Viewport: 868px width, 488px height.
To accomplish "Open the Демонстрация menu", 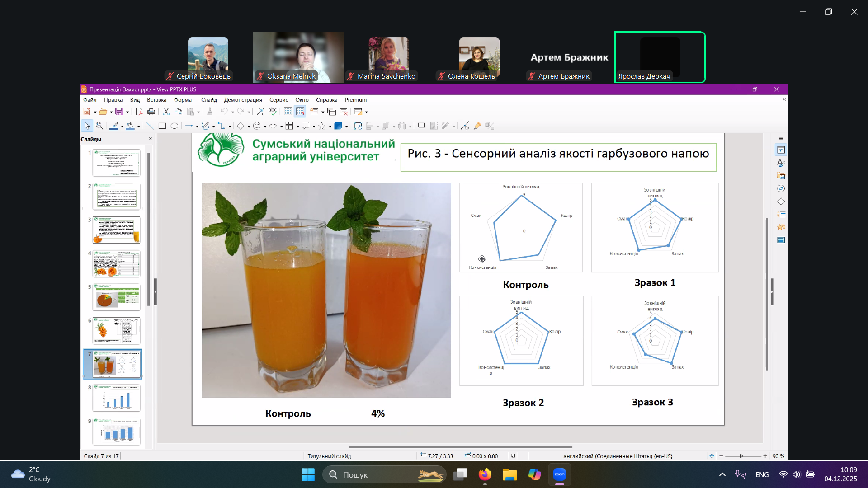I will click(243, 100).
